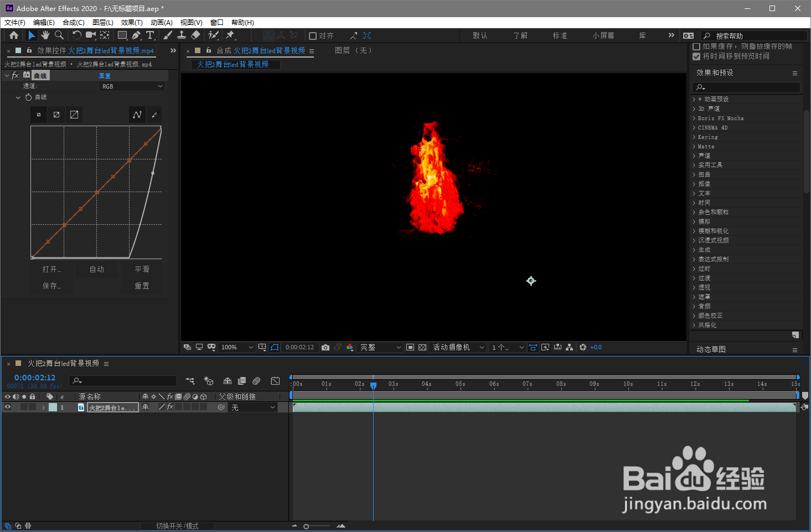Toggle effects fx switch on layer 1
The image size is (811, 532).
click(171, 407)
